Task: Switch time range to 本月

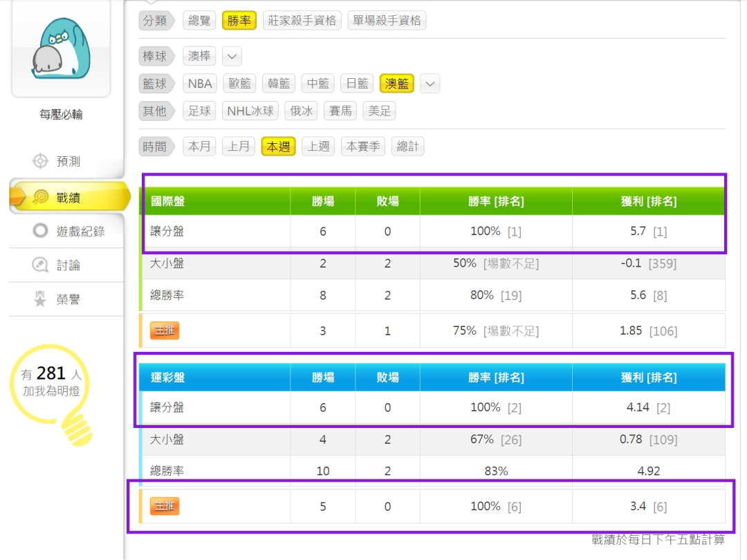Action: [x=199, y=146]
